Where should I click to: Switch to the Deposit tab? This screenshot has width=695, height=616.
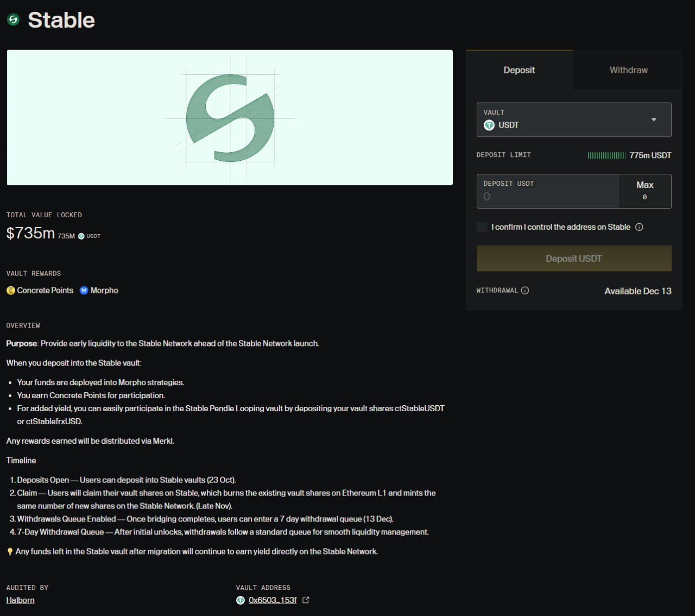(519, 70)
